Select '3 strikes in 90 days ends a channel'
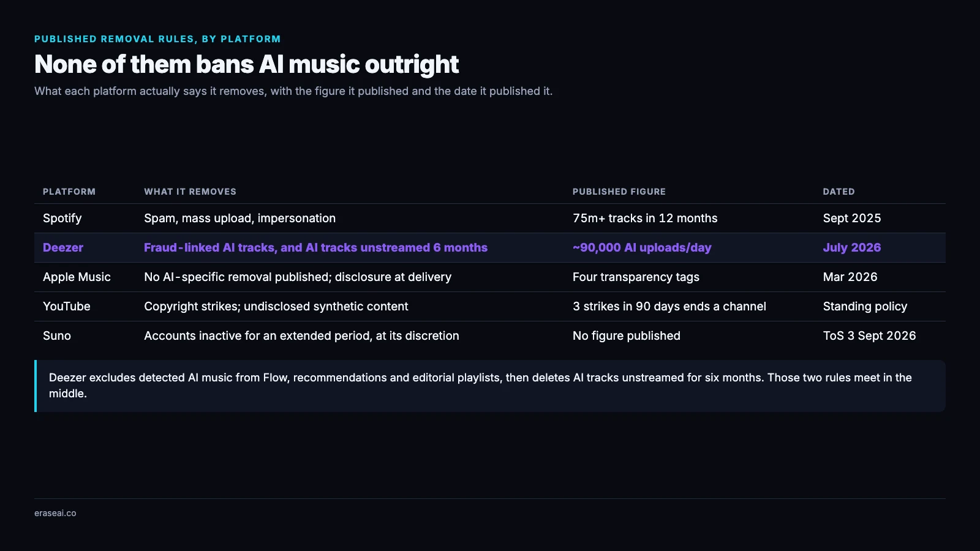 (x=669, y=306)
